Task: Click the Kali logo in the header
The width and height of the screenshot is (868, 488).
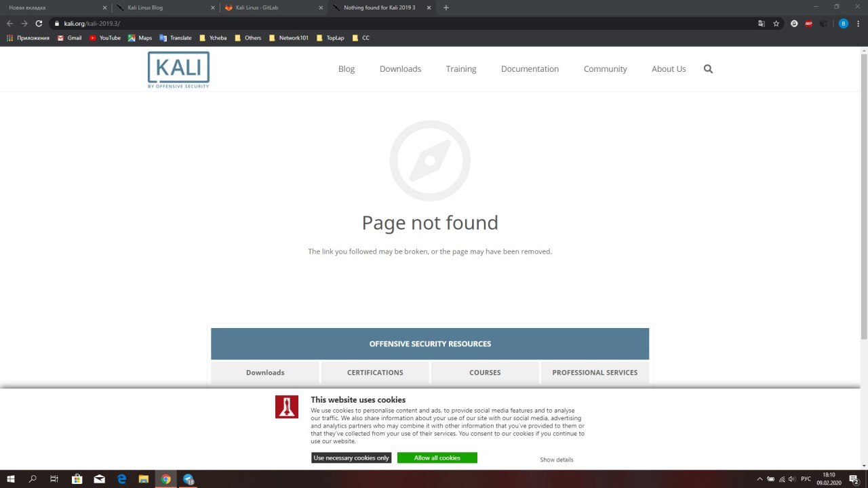Action: [178, 70]
